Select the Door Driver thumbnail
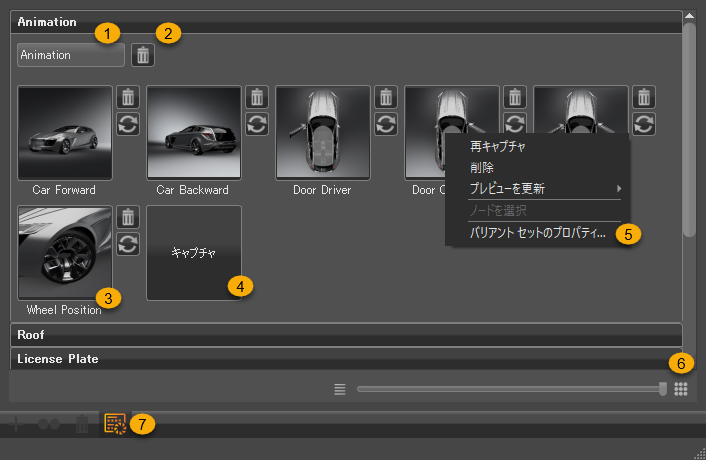 tap(323, 133)
